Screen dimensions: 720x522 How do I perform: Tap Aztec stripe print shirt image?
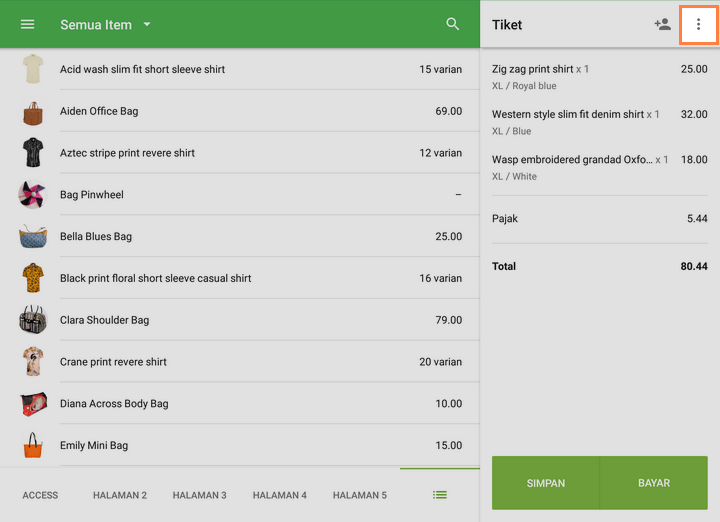click(x=33, y=152)
